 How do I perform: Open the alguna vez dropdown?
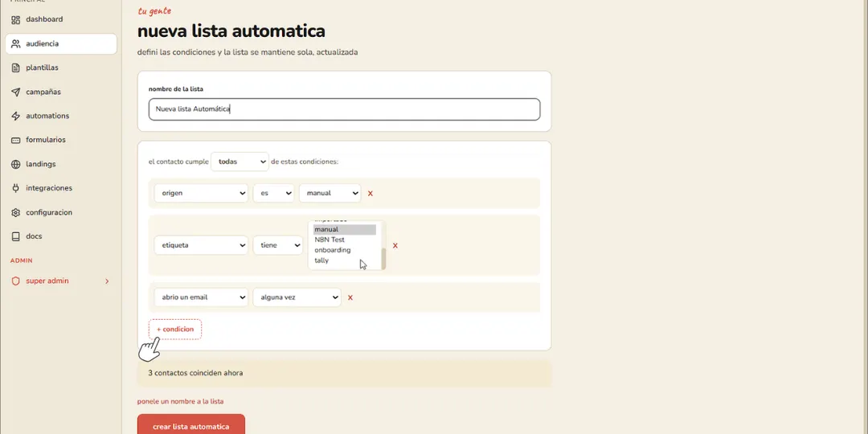tap(297, 297)
